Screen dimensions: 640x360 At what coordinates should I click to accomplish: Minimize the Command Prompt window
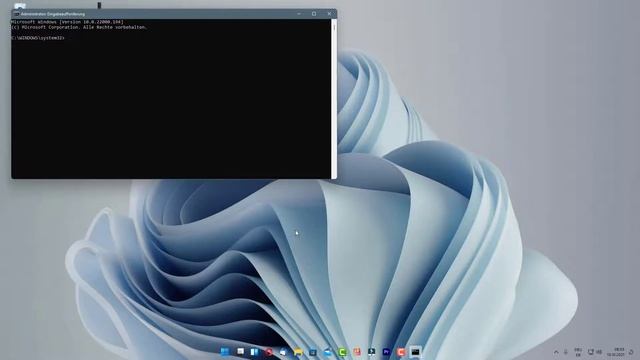coord(299,13)
